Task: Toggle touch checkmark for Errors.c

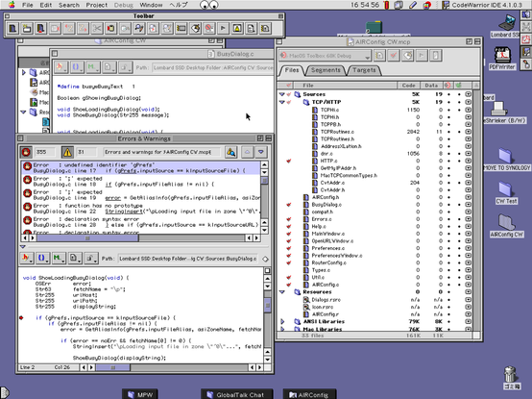Action: coord(289,219)
